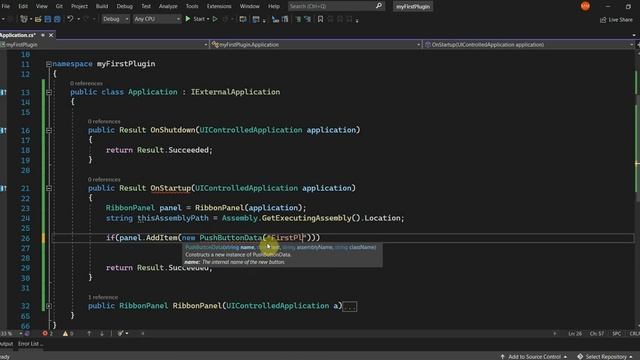Open the Debug configuration dropdown
This screenshot has width=640, height=360.
point(115,19)
